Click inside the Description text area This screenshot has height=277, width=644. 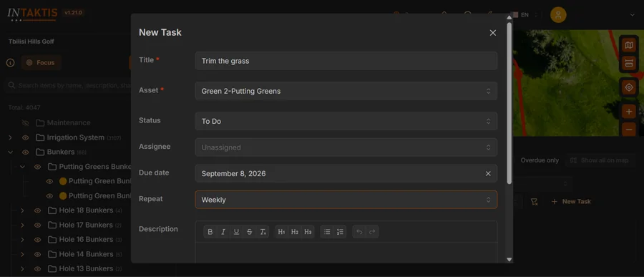346,253
